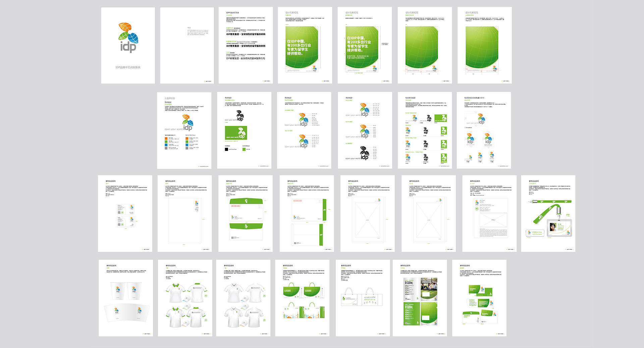Click the orange color swatch on the brand colors page
644x348 pixels.
pos(166,138)
